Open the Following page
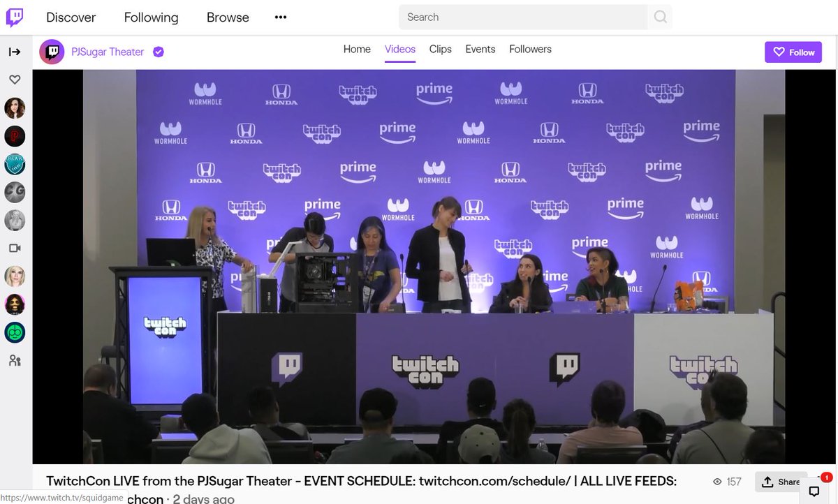Image resolution: width=838 pixels, height=504 pixels. [x=151, y=17]
